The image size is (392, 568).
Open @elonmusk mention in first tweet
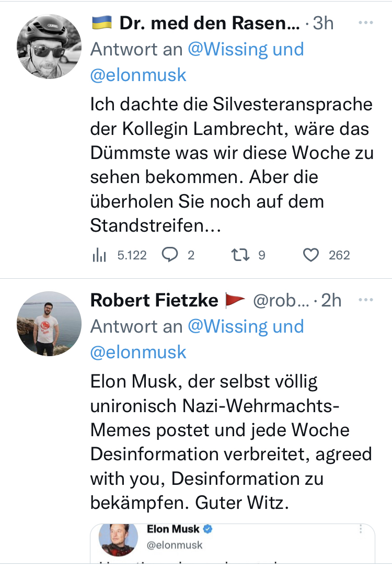pyautogui.click(x=139, y=74)
